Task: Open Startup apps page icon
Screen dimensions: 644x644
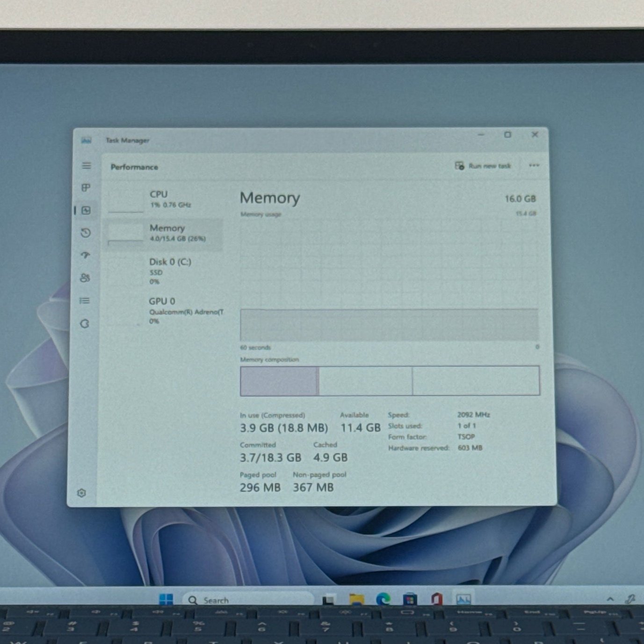Action: (85, 255)
